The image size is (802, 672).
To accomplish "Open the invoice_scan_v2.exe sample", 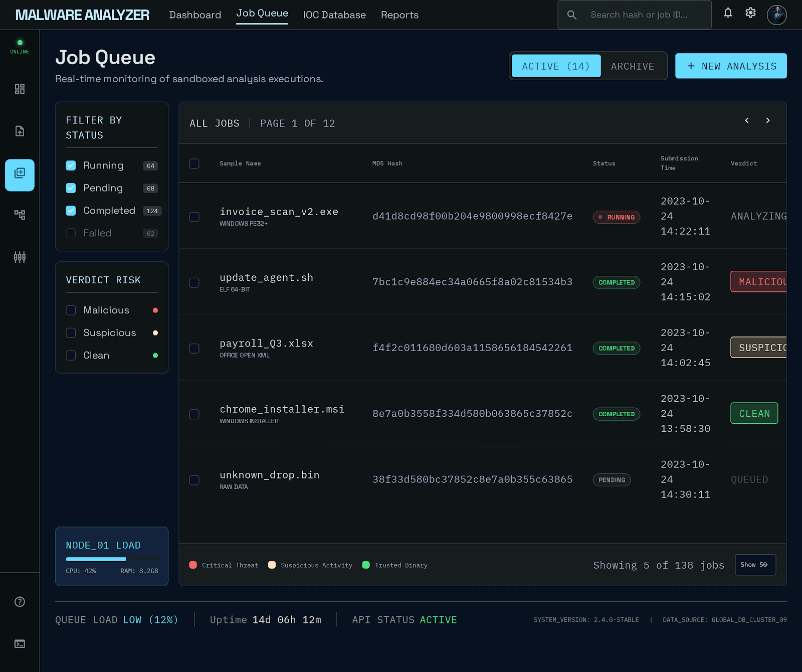I will click(x=279, y=212).
